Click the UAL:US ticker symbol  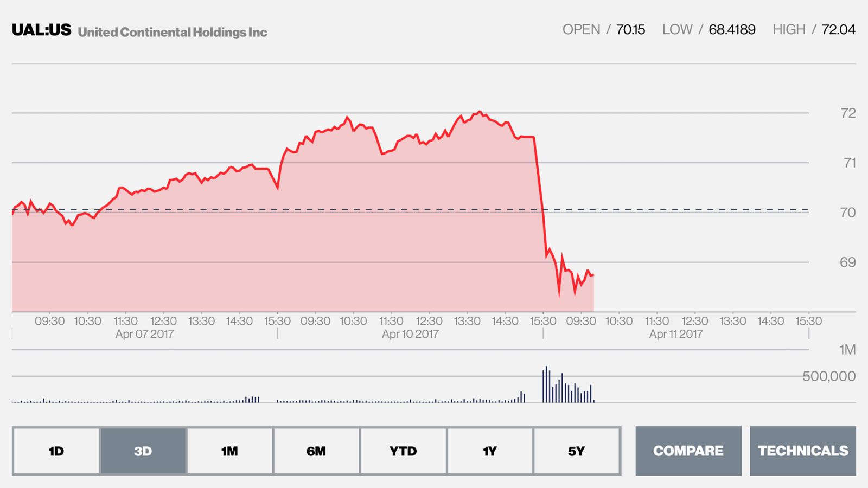[x=42, y=30]
